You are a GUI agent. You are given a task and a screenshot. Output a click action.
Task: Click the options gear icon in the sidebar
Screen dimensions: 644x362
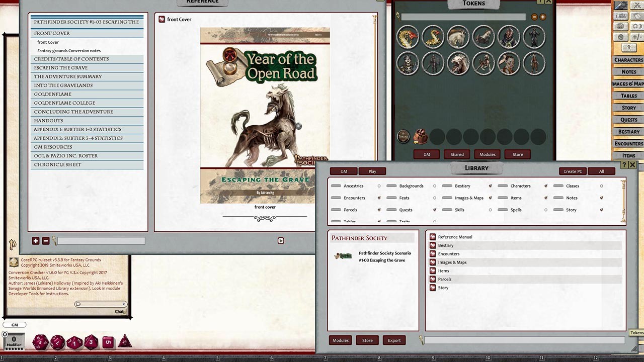click(620, 37)
